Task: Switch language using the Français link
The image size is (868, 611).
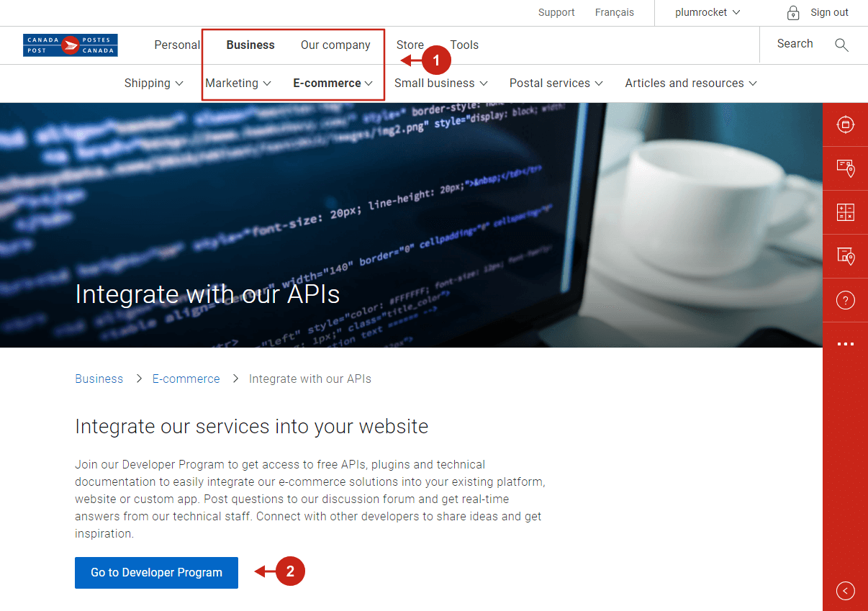Action: click(614, 12)
